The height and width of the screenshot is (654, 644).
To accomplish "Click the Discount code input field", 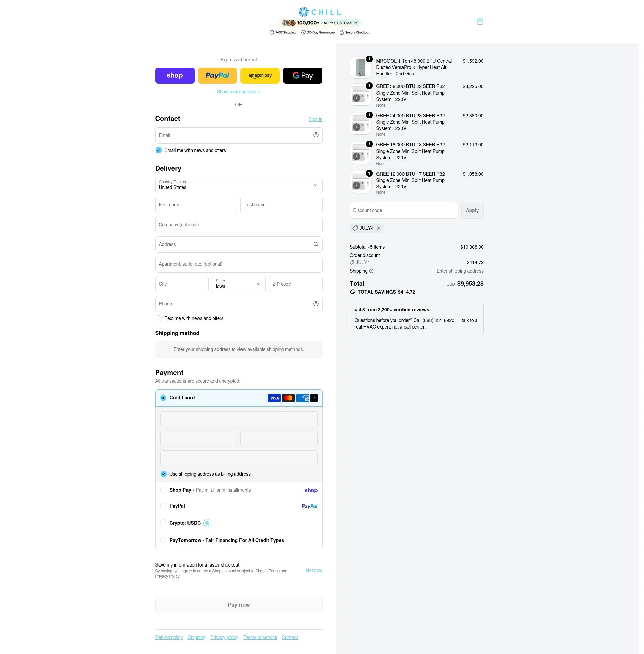I will pyautogui.click(x=404, y=210).
